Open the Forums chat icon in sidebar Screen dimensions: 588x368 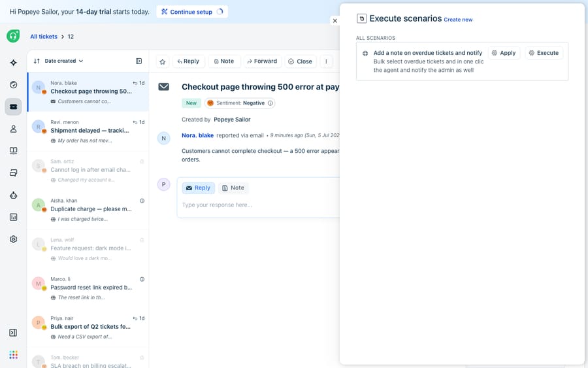pyautogui.click(x=14, y=173)
